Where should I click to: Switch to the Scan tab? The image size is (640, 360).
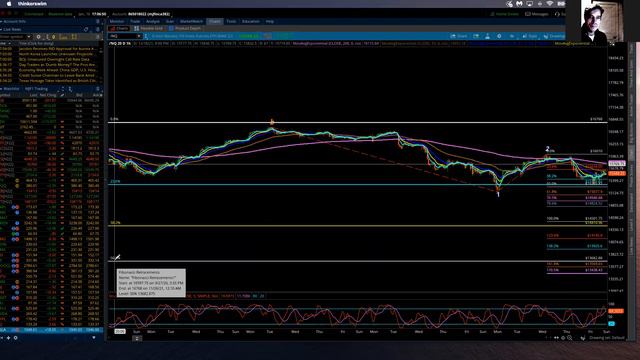170,21
